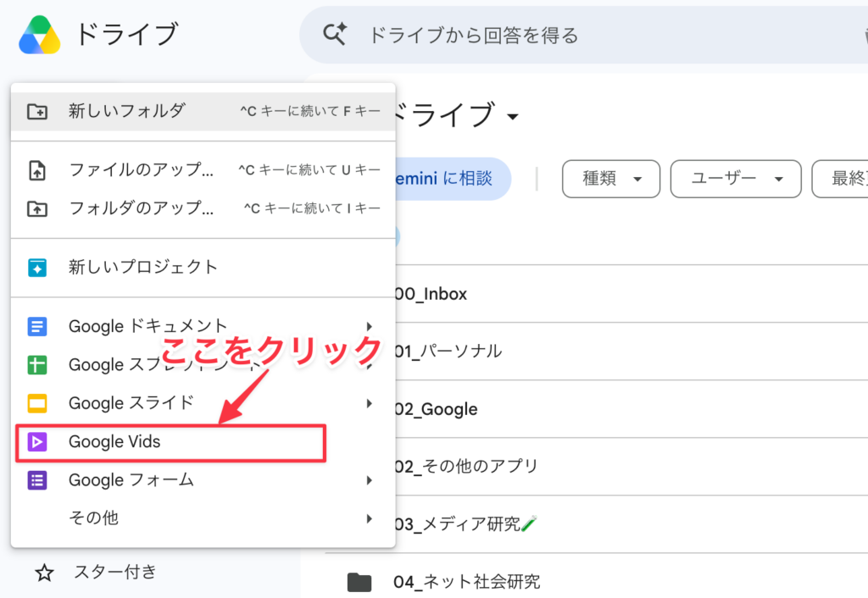Click the ドライブ product name text
The height and width of the screenshot is (598, 868).
click(x=127, y=34)
